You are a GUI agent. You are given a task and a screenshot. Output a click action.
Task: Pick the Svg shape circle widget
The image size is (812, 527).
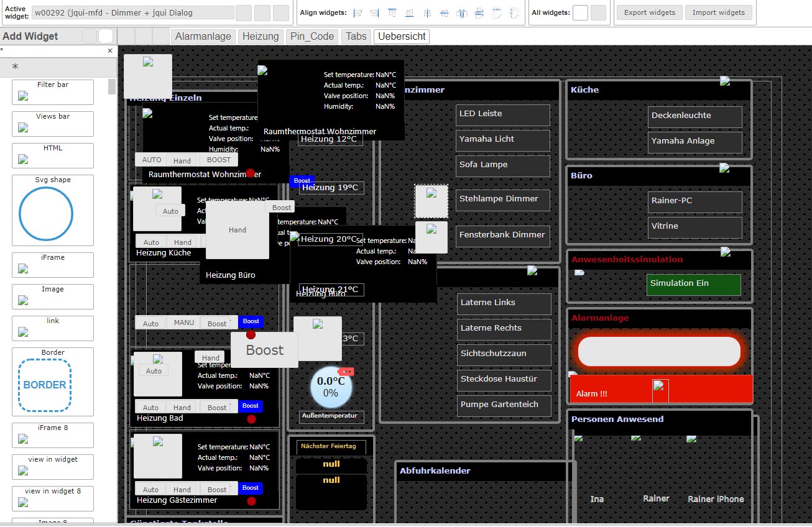coord(46,215)
